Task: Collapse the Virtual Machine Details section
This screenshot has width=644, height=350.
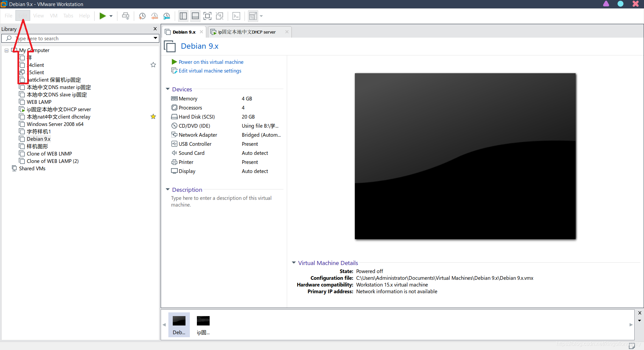Action: [x=294, y=263]
